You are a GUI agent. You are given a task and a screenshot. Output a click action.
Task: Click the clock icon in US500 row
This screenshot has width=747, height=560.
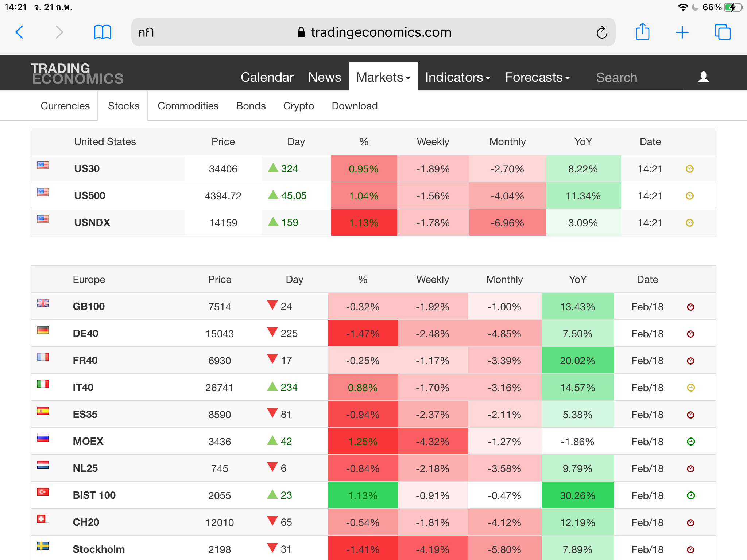690,196
